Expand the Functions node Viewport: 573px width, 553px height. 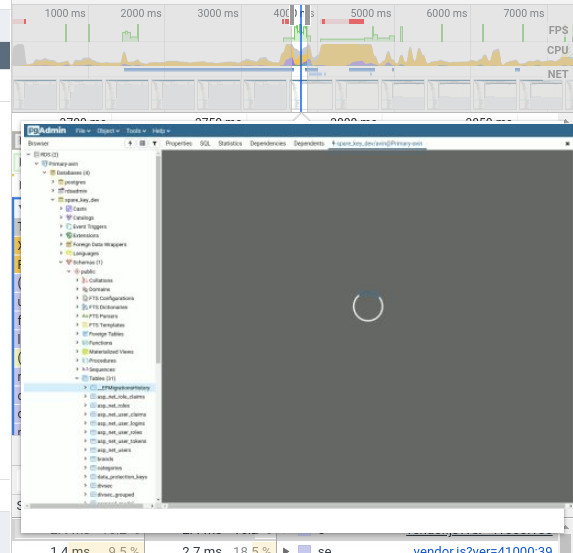pyautogui.click(x=77, y=342)
